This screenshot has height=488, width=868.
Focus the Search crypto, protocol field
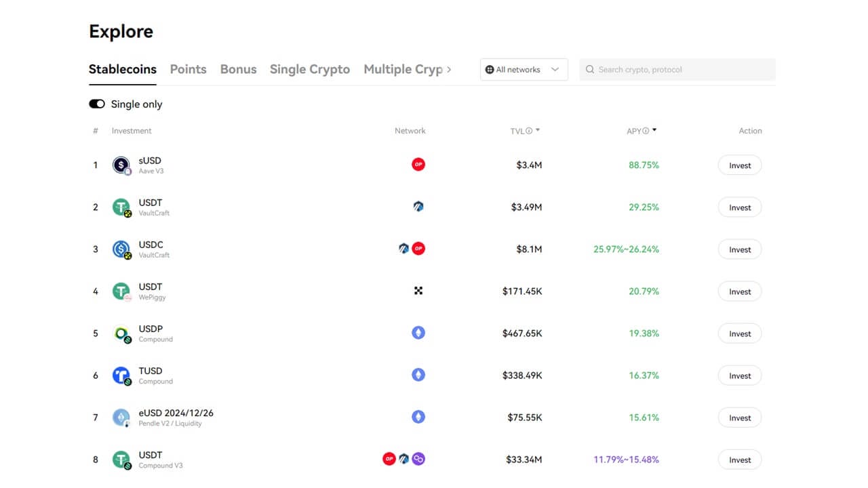click(677, 69)
